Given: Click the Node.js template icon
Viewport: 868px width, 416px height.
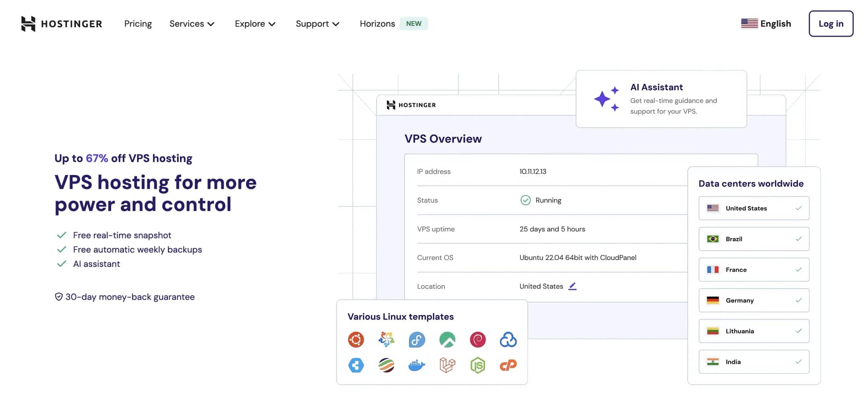Looking at the screenshot, I should pyautogui.click(x=478, y=365).
